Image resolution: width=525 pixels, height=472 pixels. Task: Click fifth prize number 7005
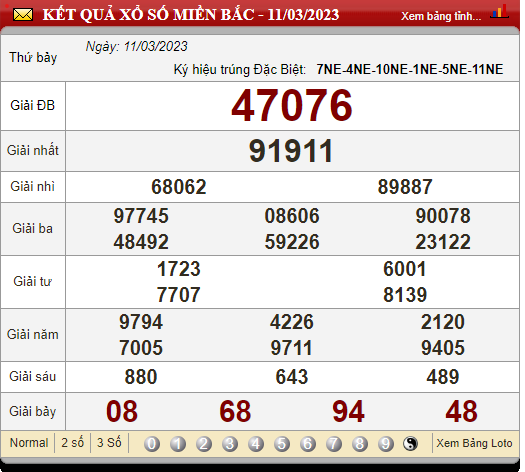141,348
